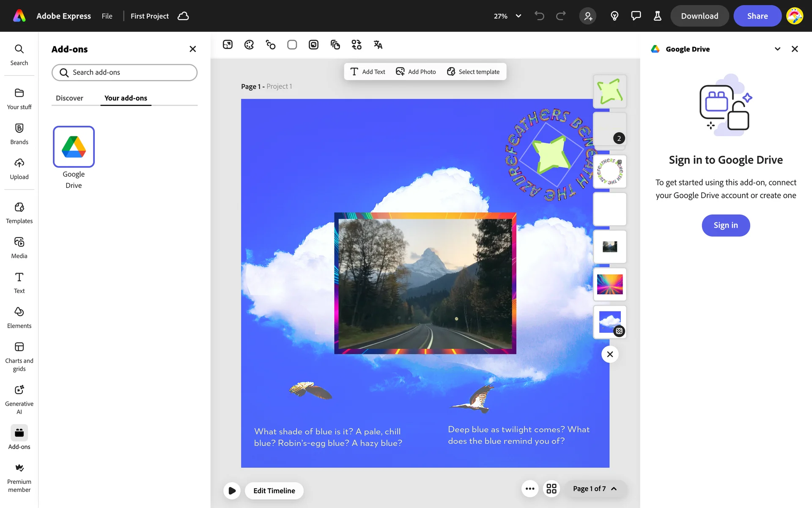Open the File menu
This screenshot has height=508, width=812.
click(x=107, y=16)
